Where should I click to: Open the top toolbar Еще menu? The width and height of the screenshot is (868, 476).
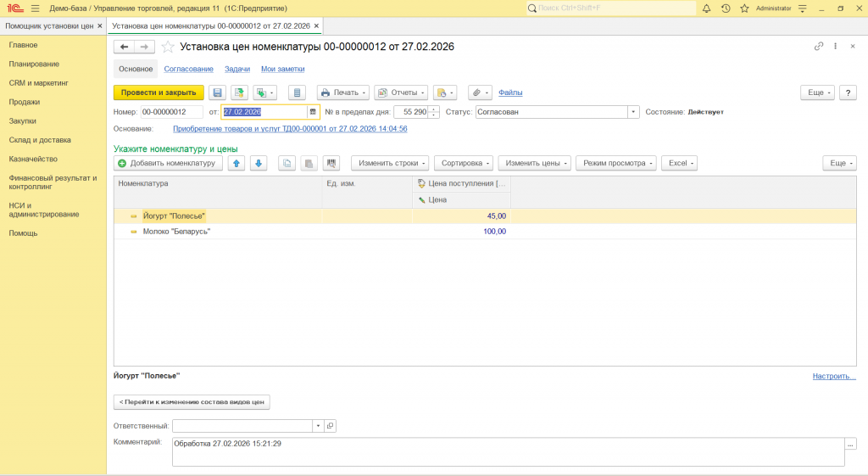coord(817,92)
